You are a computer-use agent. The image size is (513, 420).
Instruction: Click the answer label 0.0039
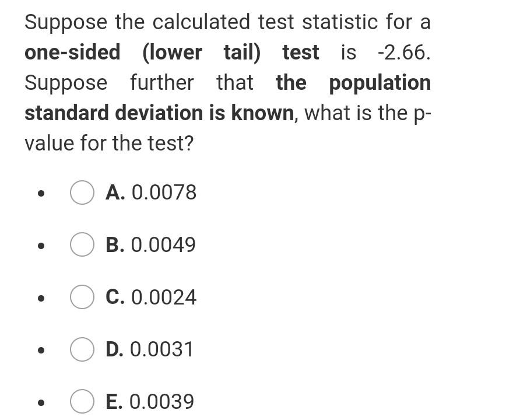[164, 401]
